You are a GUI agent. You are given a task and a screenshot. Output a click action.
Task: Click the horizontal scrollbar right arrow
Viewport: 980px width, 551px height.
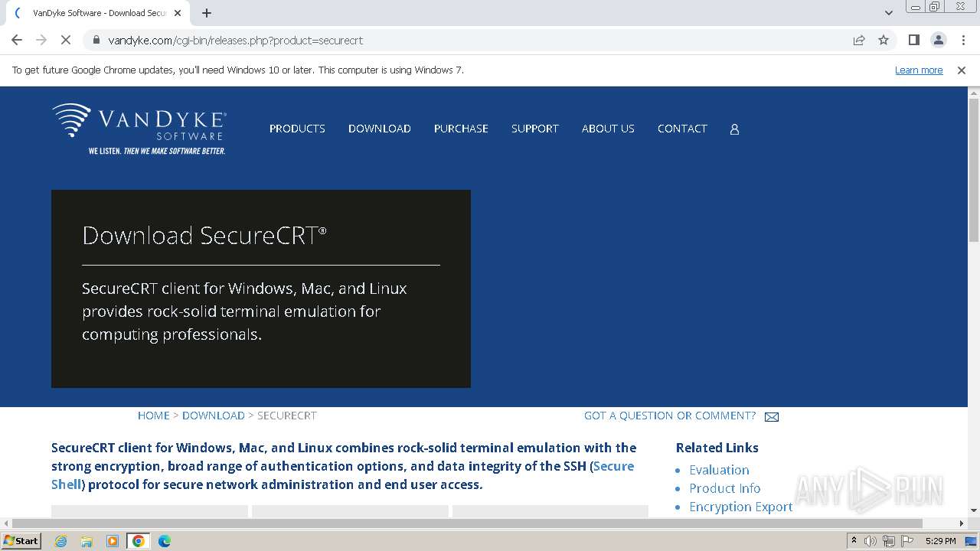tap(962, 523)
